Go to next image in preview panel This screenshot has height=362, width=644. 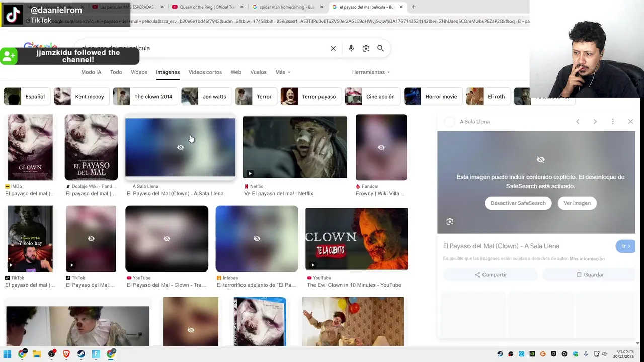point(595,122)
